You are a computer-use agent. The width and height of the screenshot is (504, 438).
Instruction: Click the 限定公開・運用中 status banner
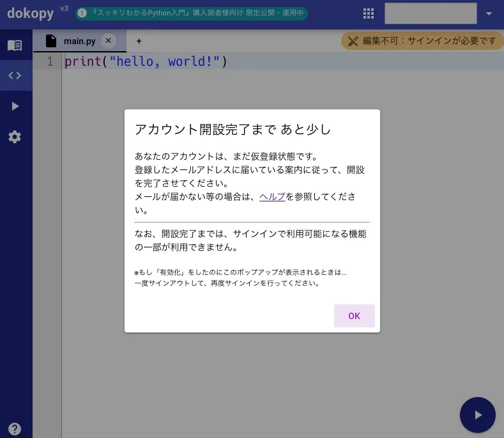[x=192, y=13]
